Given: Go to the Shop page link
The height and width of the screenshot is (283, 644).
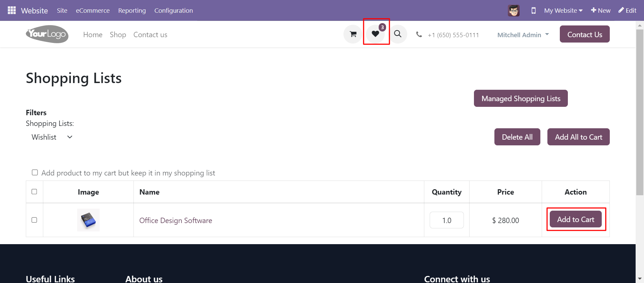Looking at the screenshot, I should [x=118, y=34].
